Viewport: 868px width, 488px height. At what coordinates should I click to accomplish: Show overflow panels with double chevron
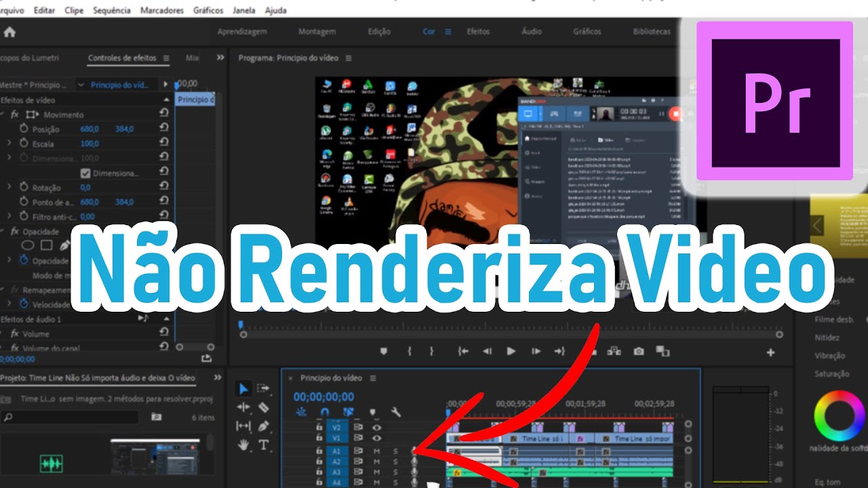coord(220,58)
